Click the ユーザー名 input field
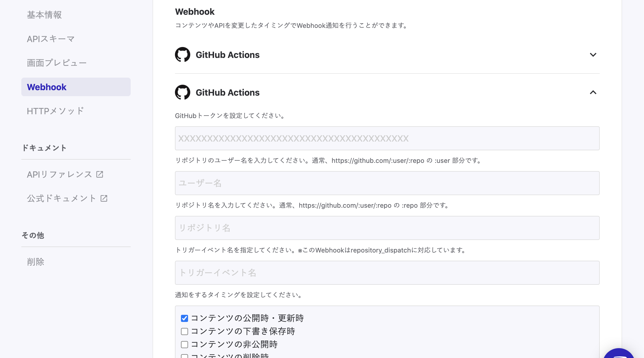This screenshot has height=358, width=644. 387,183
